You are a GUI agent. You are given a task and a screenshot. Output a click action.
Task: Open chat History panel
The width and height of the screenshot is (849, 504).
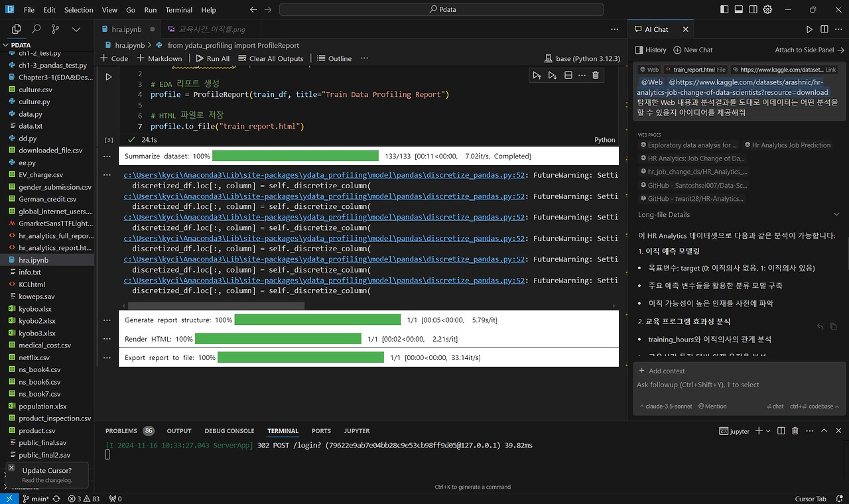pos(651,50)
